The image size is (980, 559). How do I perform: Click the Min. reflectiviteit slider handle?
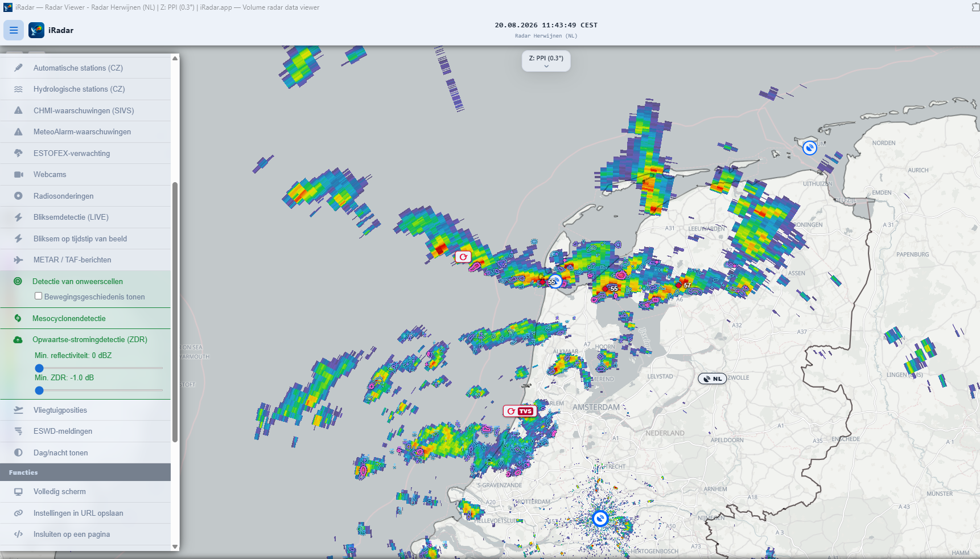39,368
